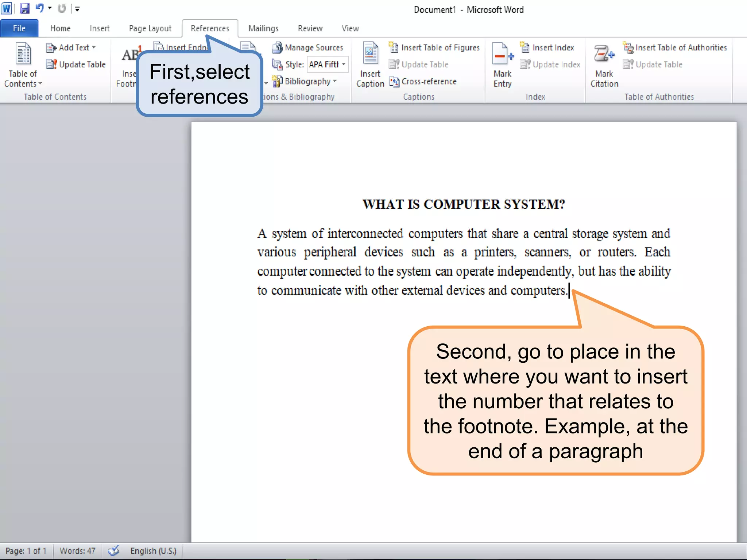
Task: Open the citation Style dropdown
Action: point(344,65)
